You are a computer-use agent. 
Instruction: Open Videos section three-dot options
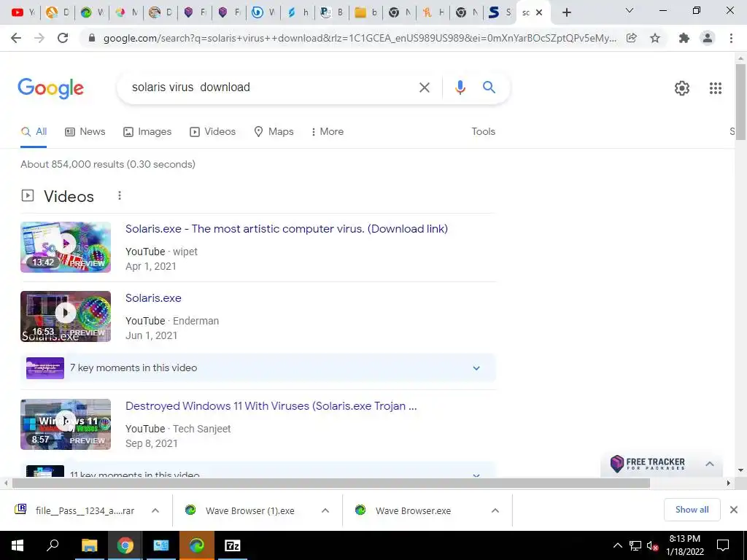coord(119,195)
